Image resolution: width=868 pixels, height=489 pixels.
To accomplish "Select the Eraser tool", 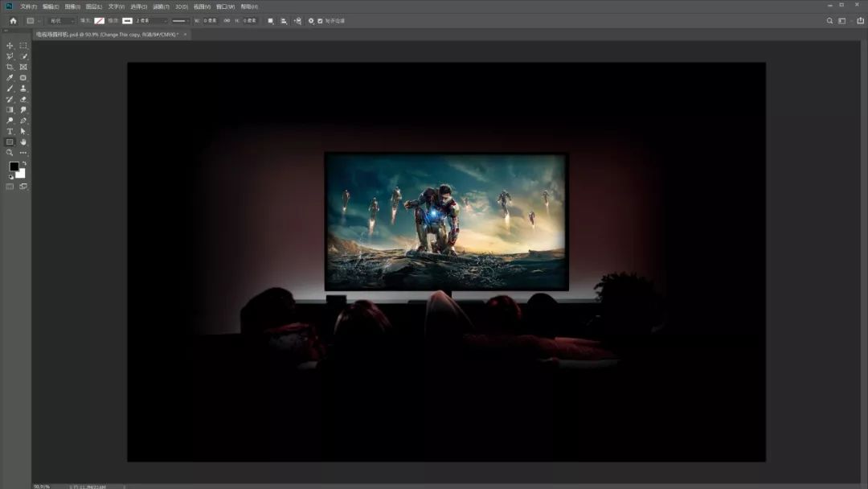I will coord(23,99).
